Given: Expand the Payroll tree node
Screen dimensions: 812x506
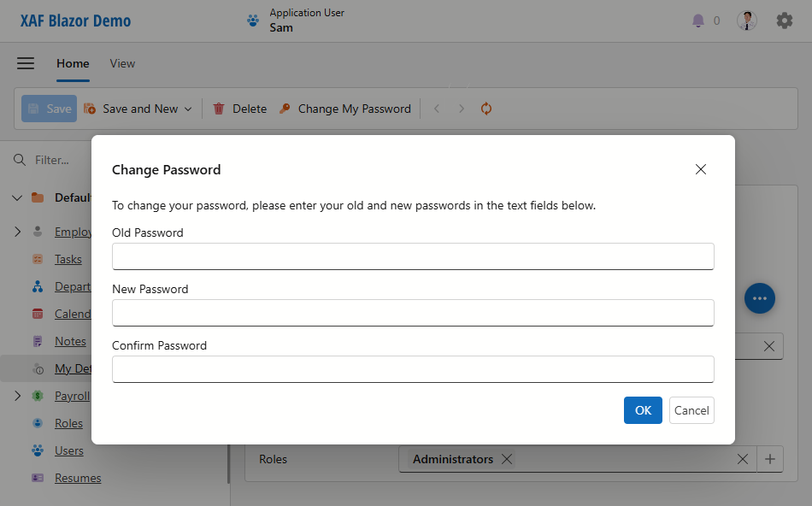Looking at the screenshot, I should 17,395.
